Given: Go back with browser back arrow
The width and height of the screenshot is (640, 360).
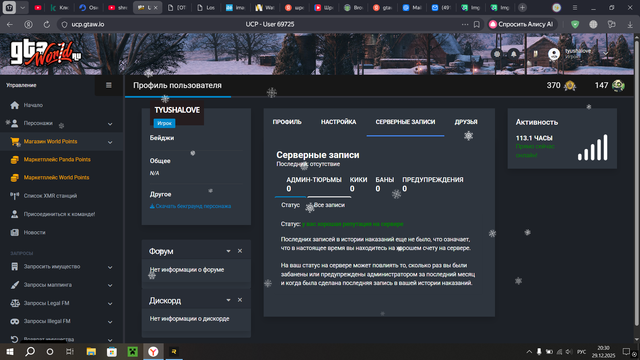Looking at the screenshot, I should [10, 24].
